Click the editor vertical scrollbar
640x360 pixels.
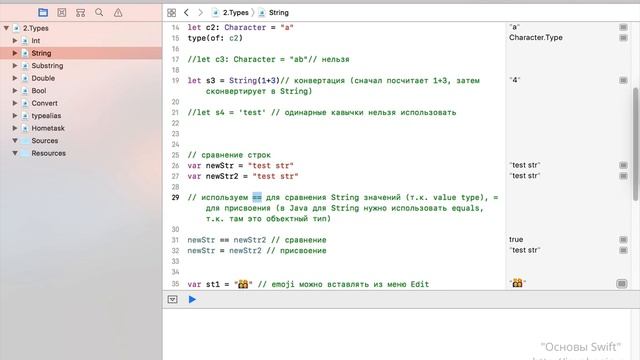pos(636,144)
